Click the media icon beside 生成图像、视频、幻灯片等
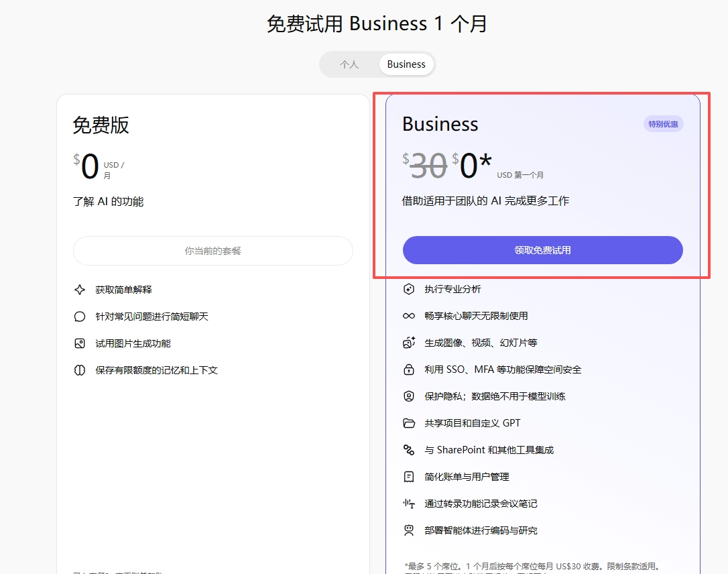The height and width of the screenshot is (574, 728). [409, 343]
